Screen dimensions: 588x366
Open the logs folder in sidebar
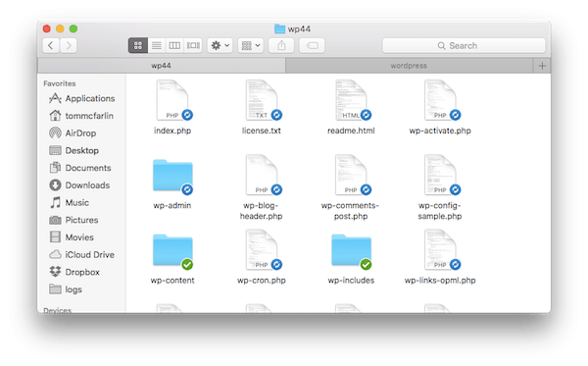[66, 289]
